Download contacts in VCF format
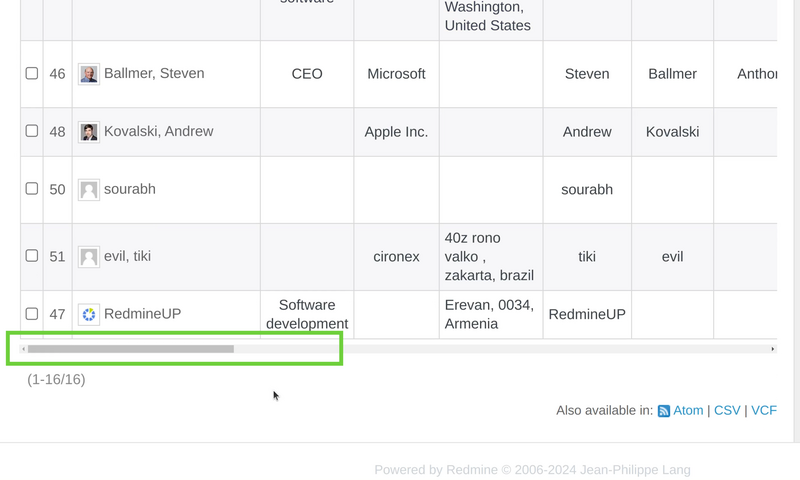 coord(764,411)
